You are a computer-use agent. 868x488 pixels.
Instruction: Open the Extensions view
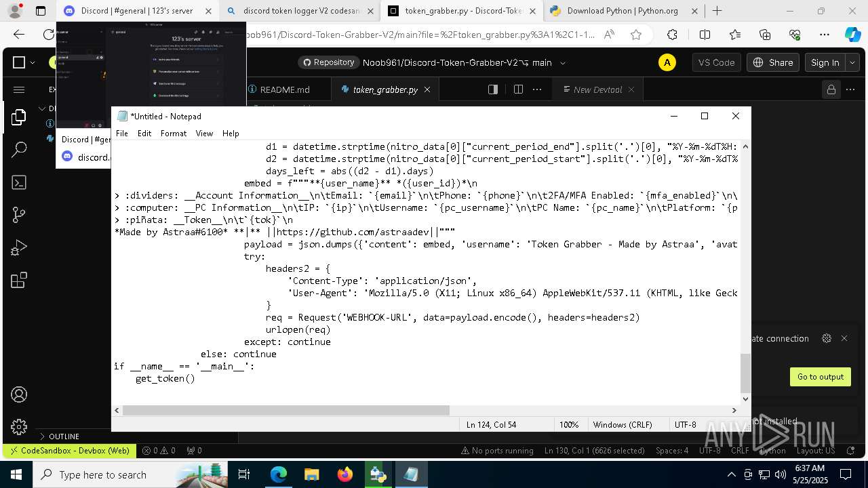point(18,280)
